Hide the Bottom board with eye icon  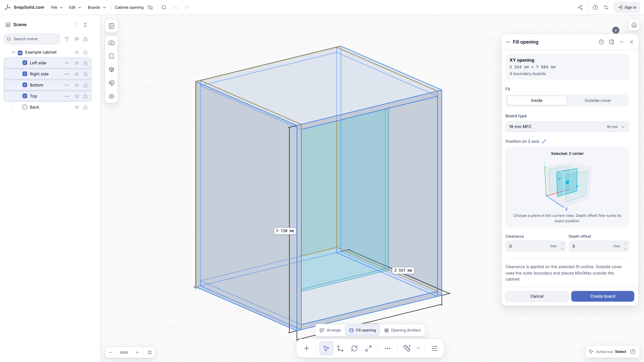(x=77, y=85)
